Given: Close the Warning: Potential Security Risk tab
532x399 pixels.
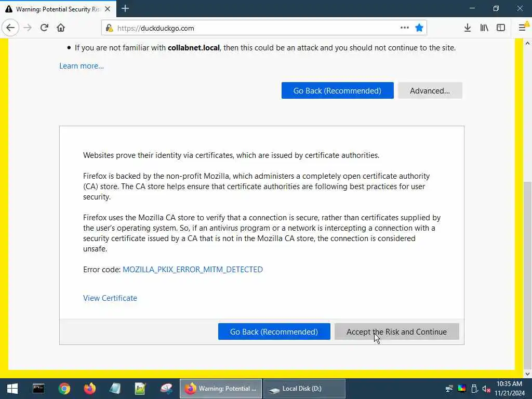Looking at the screenshot, I should (x=108, y=9).
